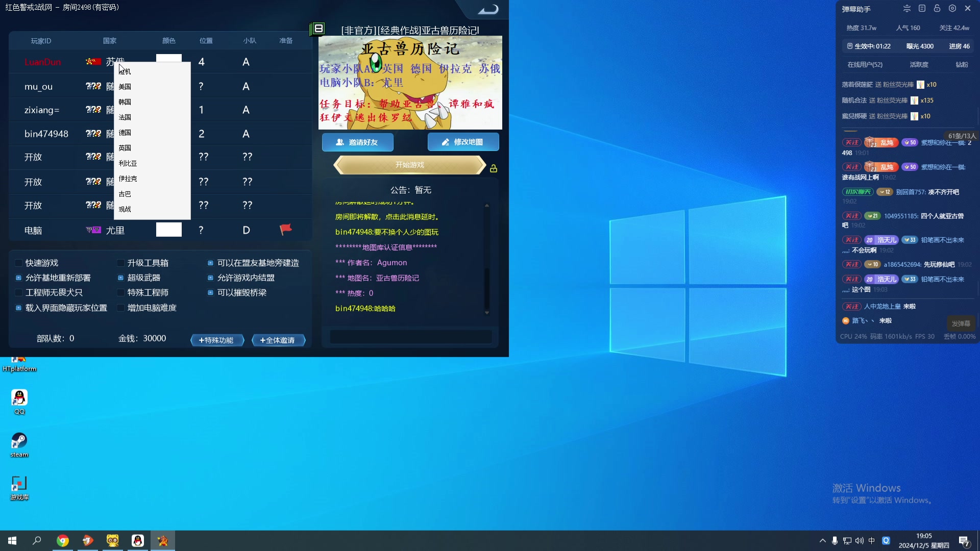This screenshot has height=551, width=980.
Task: Open the QQ desktop shortcut
Action: point(19,402)
